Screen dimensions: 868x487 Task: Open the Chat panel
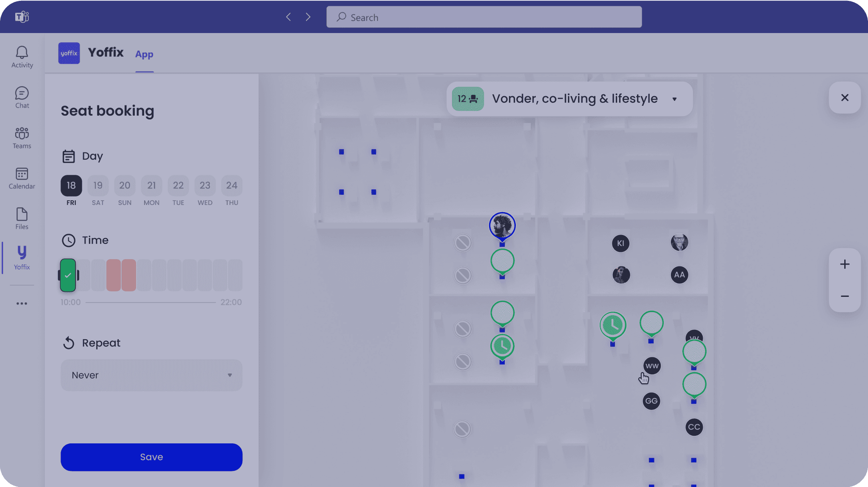22,97
